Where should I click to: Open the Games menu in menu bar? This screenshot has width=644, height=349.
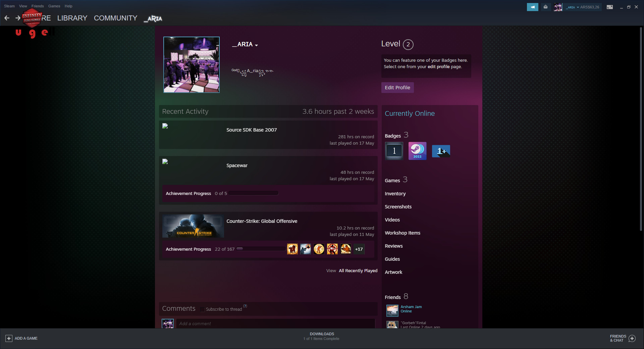click(54, 6)
